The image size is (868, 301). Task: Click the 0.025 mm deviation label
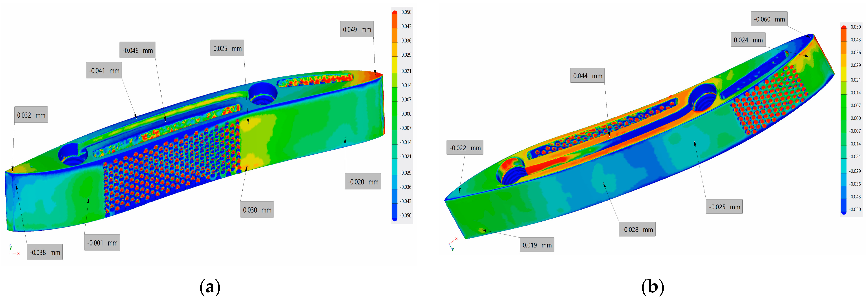227,48
